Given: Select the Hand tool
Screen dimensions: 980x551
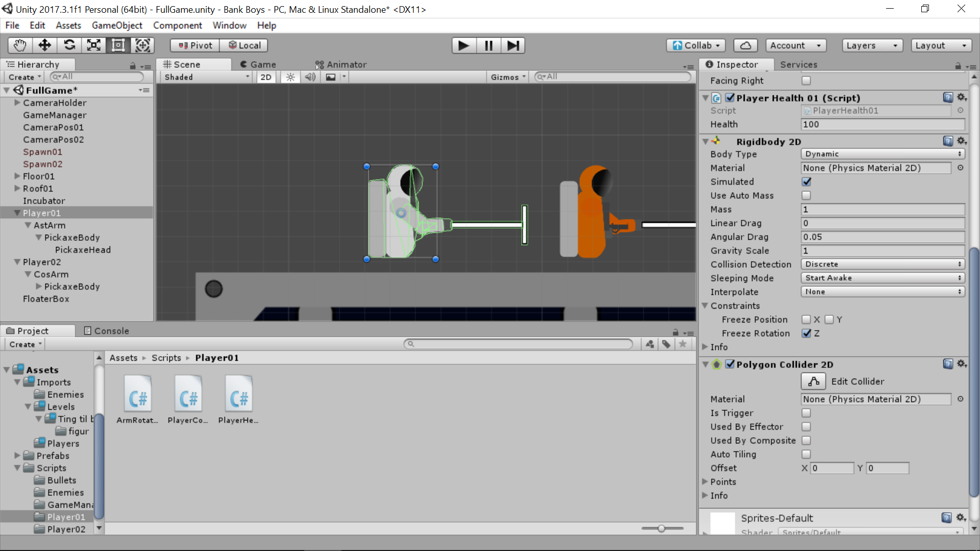Looking at the screenshot, I should click(x=20, y=45).
